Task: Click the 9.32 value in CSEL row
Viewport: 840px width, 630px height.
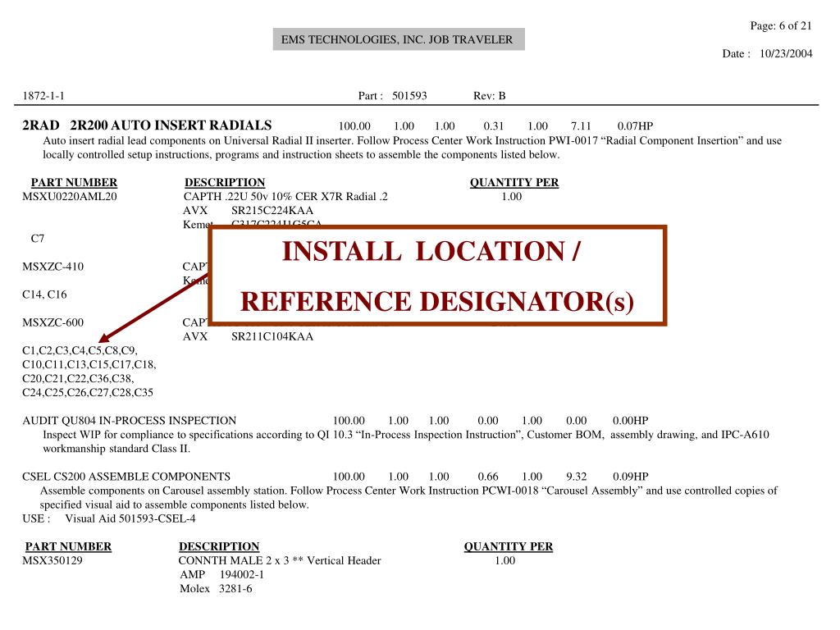Action: tap(577, 477)
